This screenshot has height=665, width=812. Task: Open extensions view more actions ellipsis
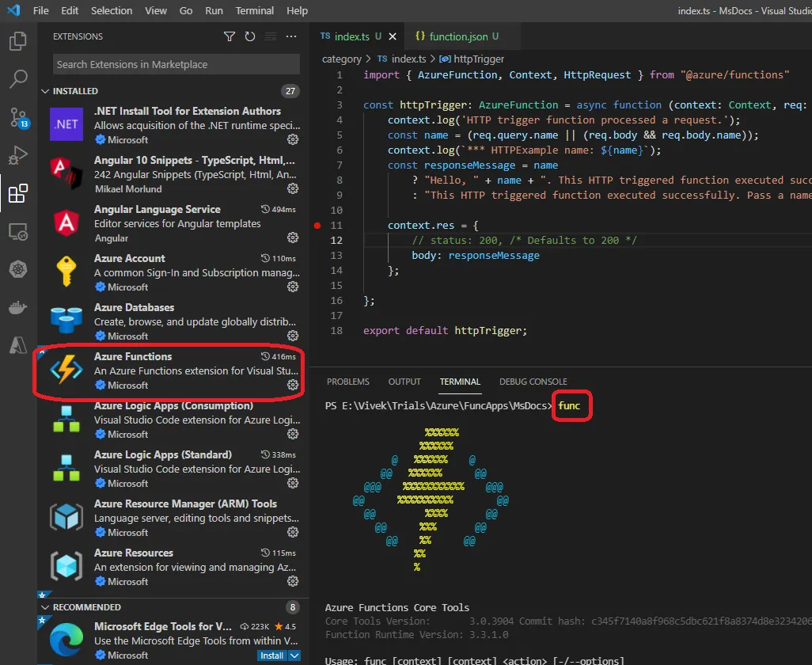[x=291, y=36]
